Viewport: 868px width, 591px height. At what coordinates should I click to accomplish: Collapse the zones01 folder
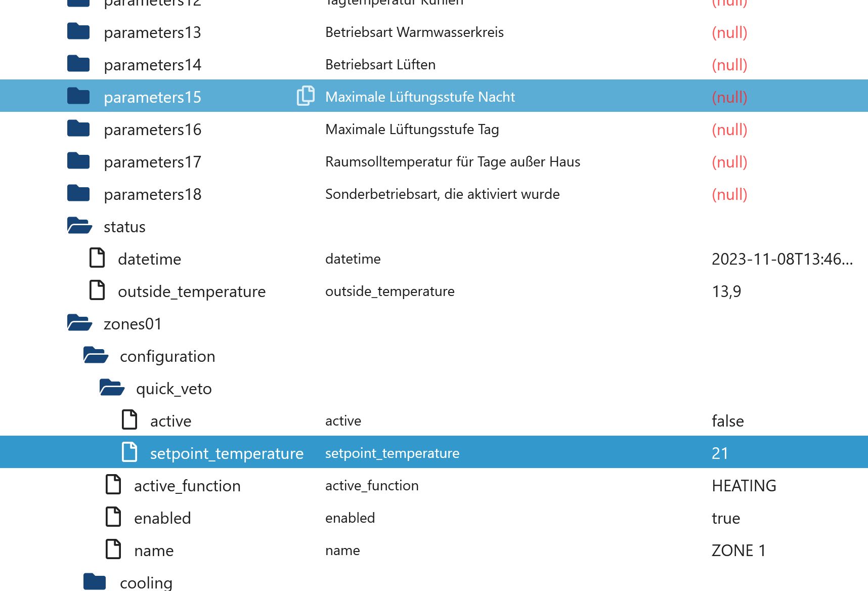79,323
